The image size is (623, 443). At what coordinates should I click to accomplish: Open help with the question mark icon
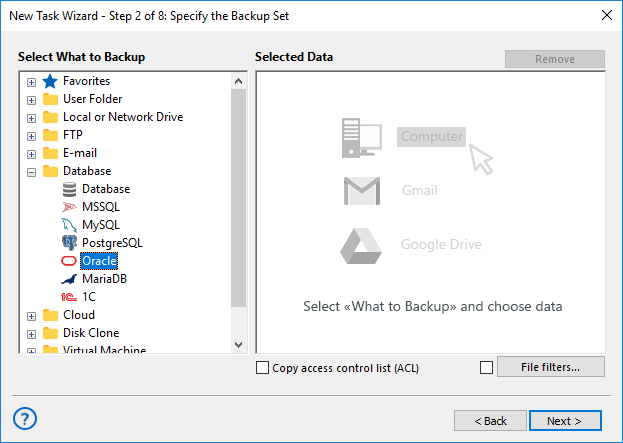25,418
